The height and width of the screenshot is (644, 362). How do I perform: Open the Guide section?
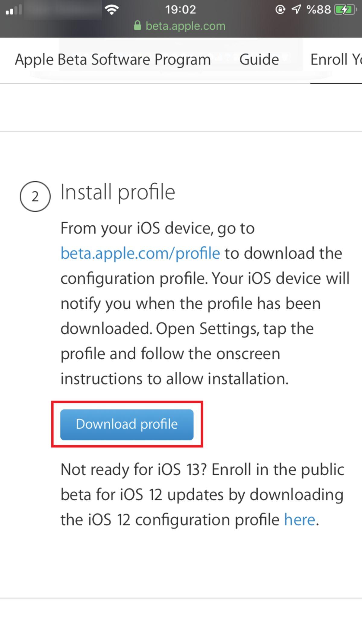(259, 59)
